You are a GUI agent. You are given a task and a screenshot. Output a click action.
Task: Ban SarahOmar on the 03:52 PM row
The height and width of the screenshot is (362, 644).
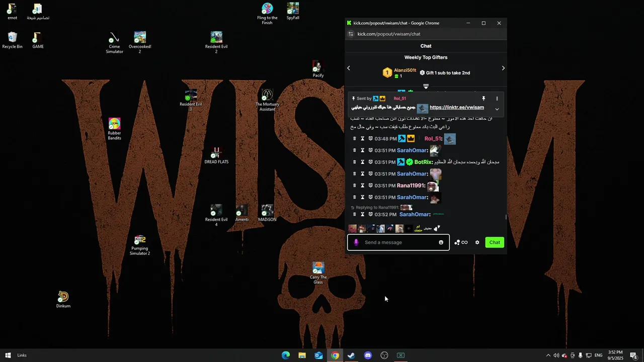pos(370,214)
